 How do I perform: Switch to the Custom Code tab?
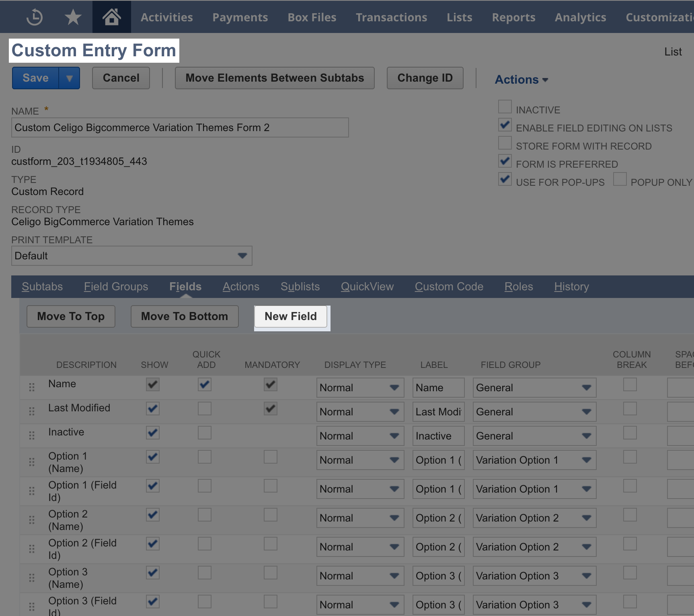(449, 287)
